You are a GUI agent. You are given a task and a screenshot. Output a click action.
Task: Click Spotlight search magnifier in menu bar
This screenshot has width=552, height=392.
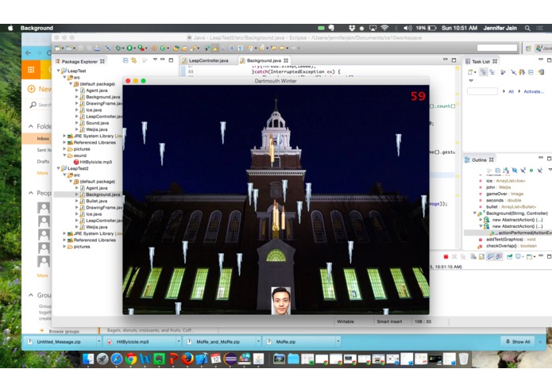[527, 28]
